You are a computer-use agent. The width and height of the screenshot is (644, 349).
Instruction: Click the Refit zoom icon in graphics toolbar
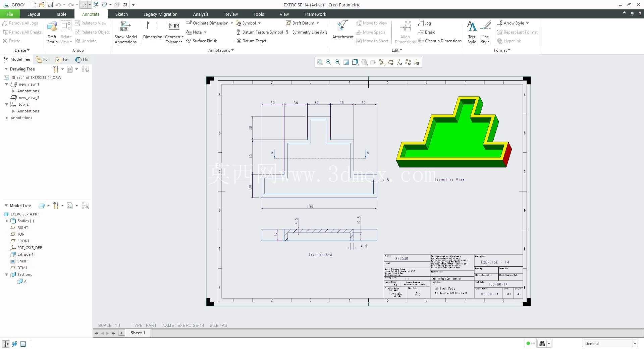[x=320, y=62]
